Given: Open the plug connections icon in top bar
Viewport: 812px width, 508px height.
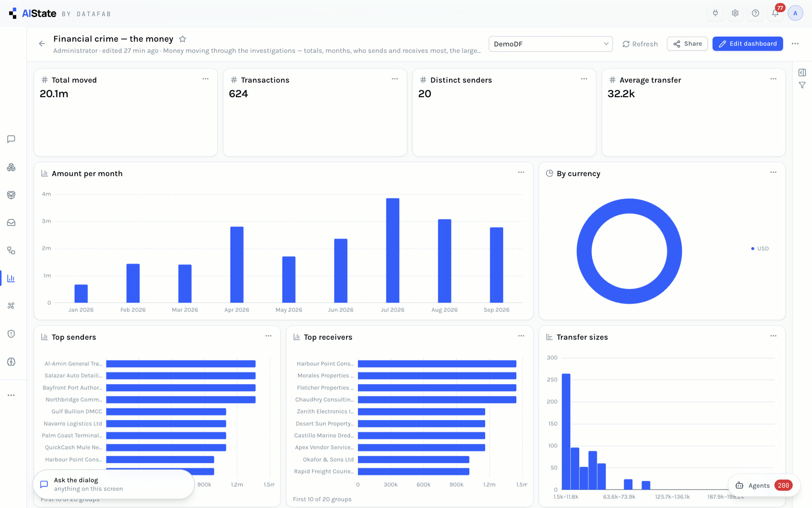Looking at the screenshot, I should (715, 13).
